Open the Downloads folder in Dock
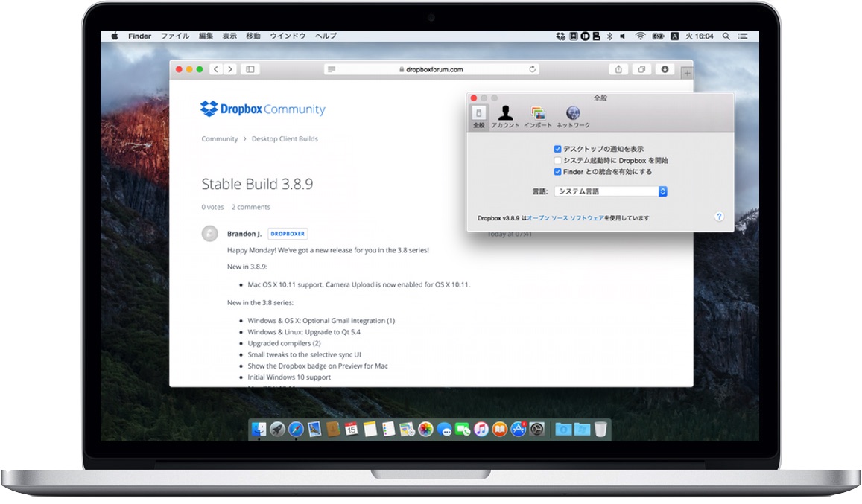This screenshot has width=862, height=504. pos(563,430)
